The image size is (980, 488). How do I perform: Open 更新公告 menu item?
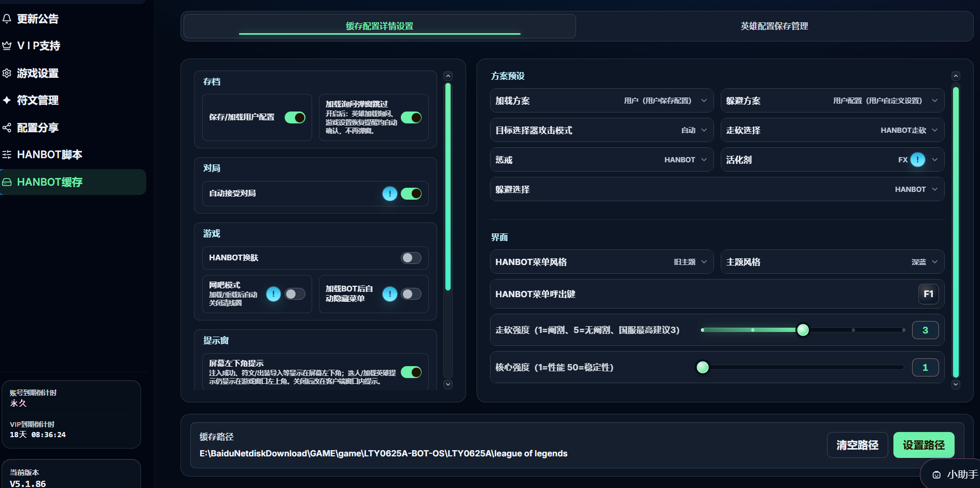point(73,19)
